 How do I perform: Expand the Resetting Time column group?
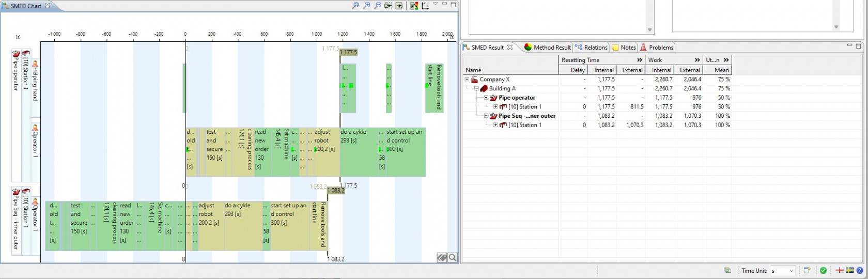640,60
